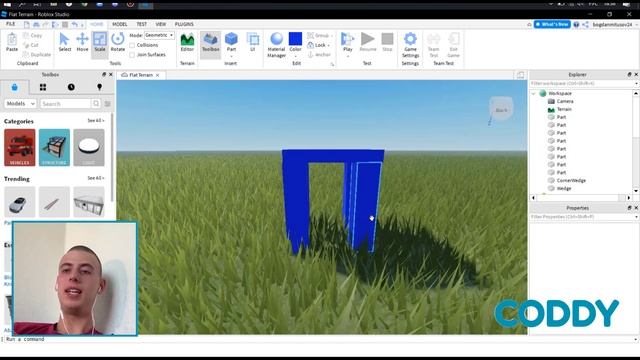The image size is (640, 360).
Task: Open the Lock dropdown
Action: 318,45
